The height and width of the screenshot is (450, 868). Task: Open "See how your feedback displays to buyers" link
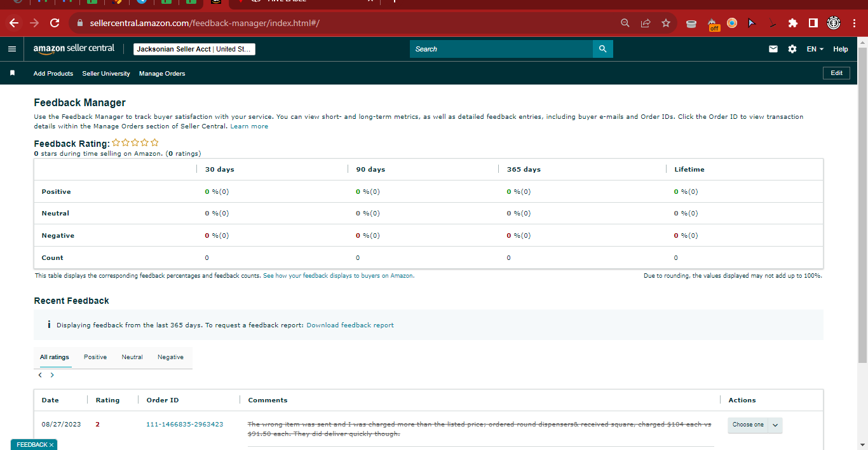point(338,276)
